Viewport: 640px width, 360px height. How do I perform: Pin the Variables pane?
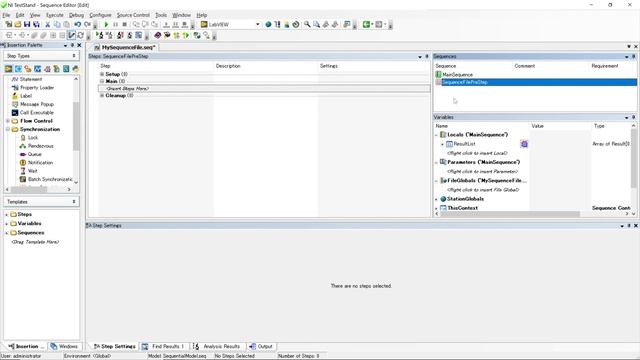click(633, 117)
